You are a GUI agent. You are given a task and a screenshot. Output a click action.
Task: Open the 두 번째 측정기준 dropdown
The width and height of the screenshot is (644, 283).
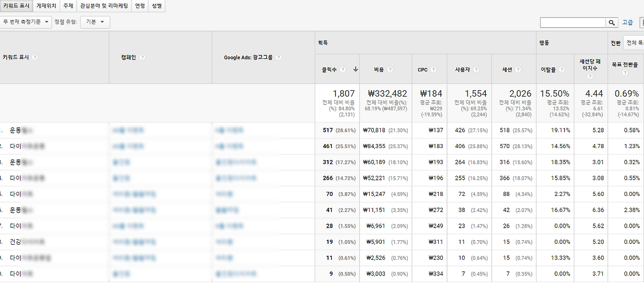pos(26,22)
